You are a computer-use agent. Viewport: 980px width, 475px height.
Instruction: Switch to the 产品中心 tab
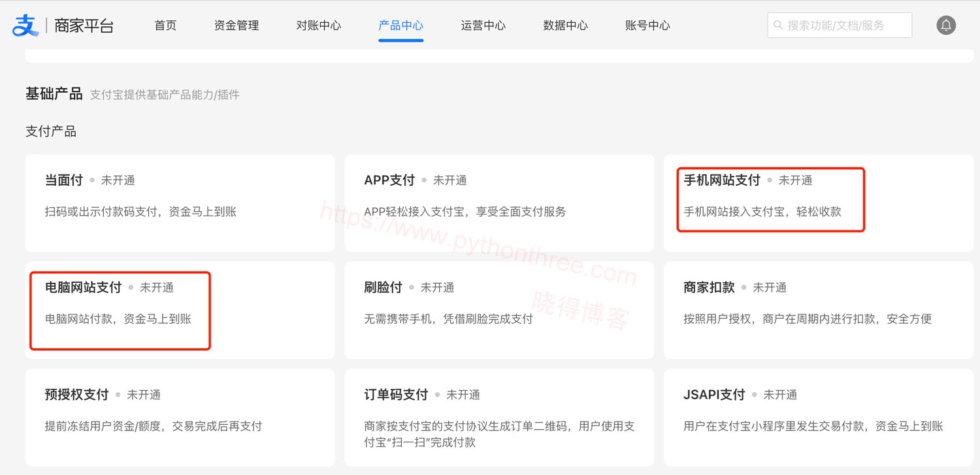(400, 25)
